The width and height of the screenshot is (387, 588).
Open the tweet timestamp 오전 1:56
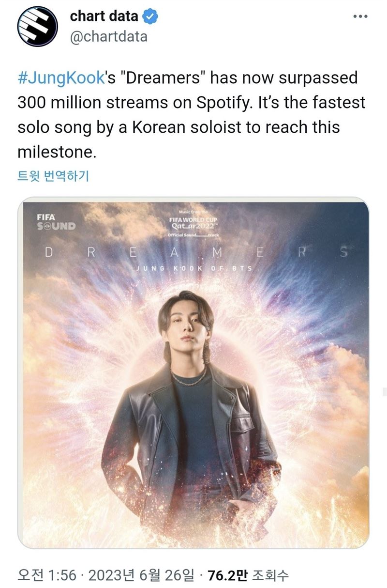click(x=47, y=574)
